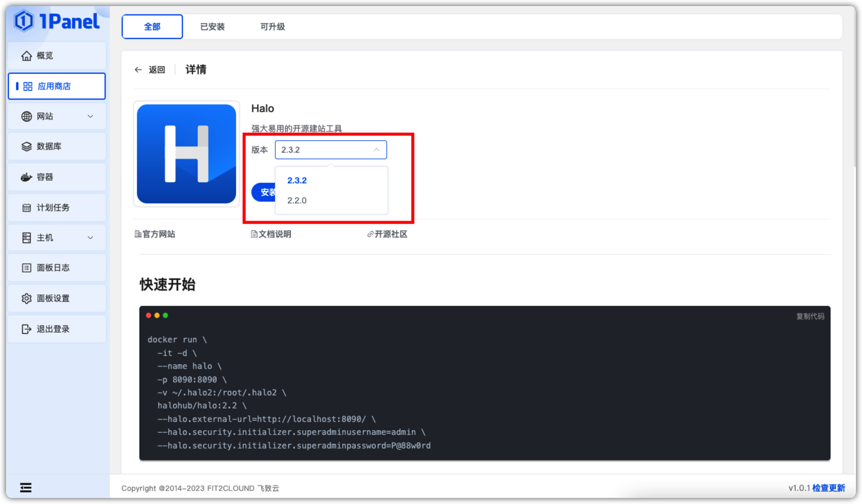Collapse the 版本 version dropdown
Screen dimensions: 862x504
376,150
